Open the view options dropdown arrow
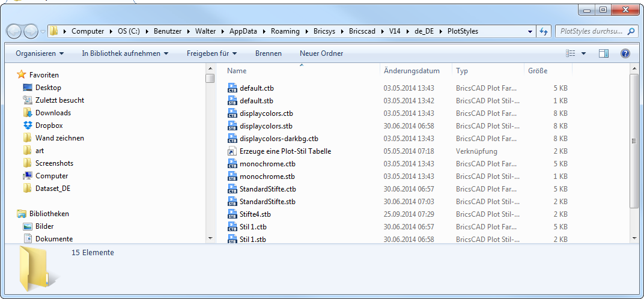644x299 pixels. tap(584, 53)
